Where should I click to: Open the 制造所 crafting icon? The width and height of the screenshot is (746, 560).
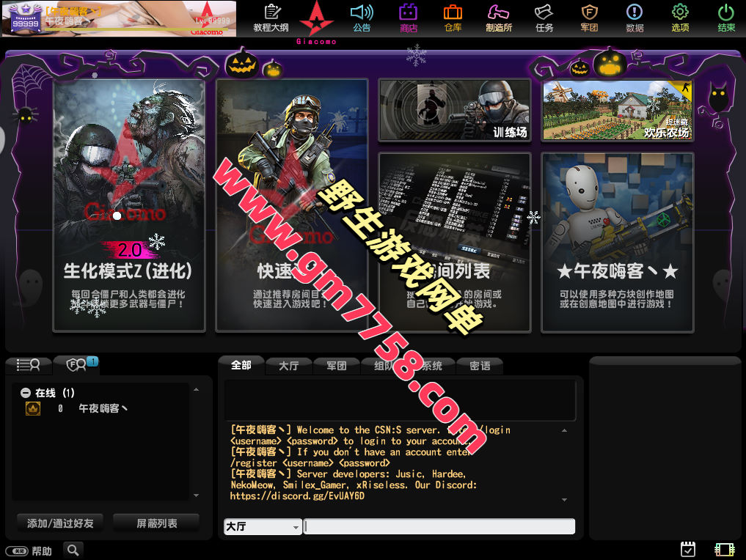click(x=500, y=20)
